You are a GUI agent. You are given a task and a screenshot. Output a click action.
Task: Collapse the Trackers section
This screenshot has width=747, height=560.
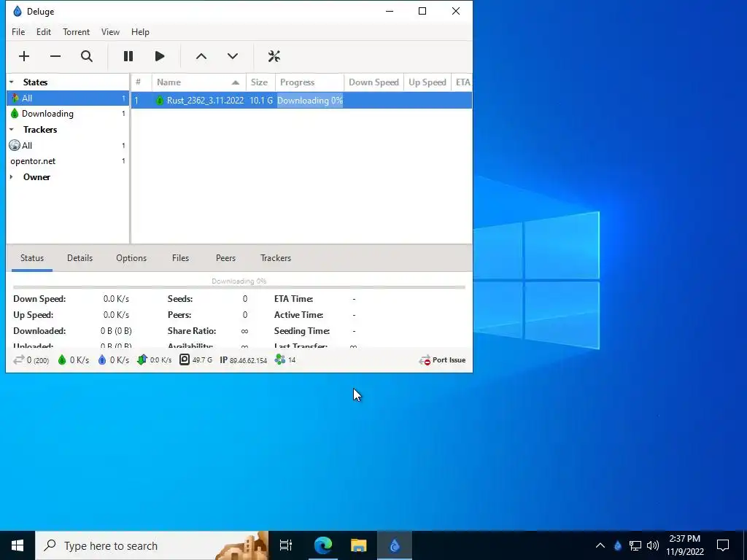12,130
